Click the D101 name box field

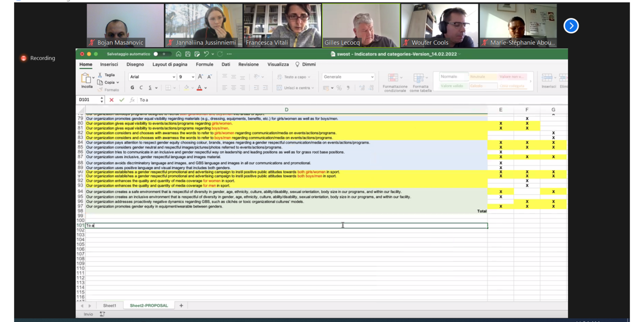88,100
